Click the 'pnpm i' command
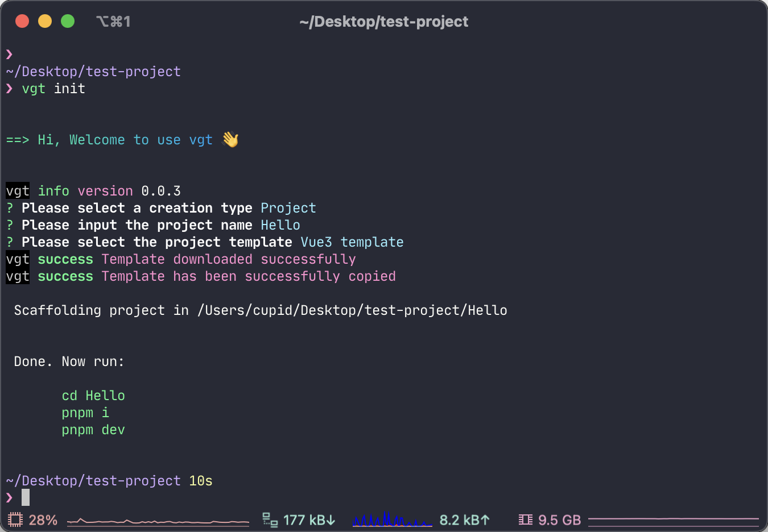Image resolution: width=768 pixels, height=532 pixels. tap(85, 413)
